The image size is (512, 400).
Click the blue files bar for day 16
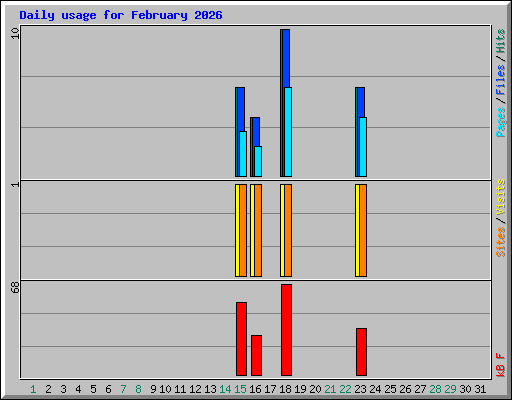click(256, 132)
